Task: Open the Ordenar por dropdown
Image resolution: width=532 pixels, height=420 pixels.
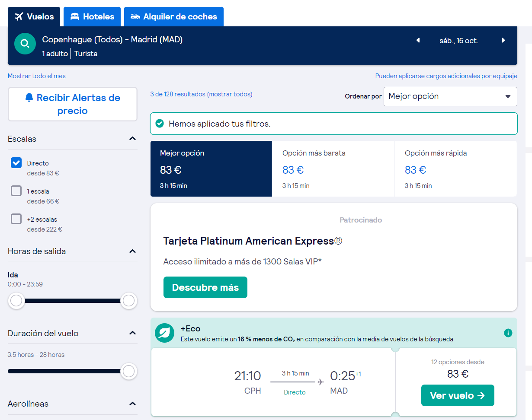Action: tap(450, 96)
